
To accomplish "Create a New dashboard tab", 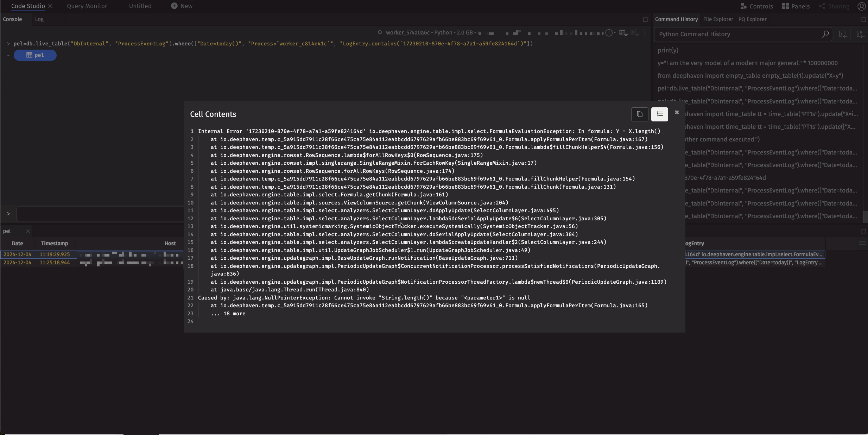I will click(x=182, y=6).
